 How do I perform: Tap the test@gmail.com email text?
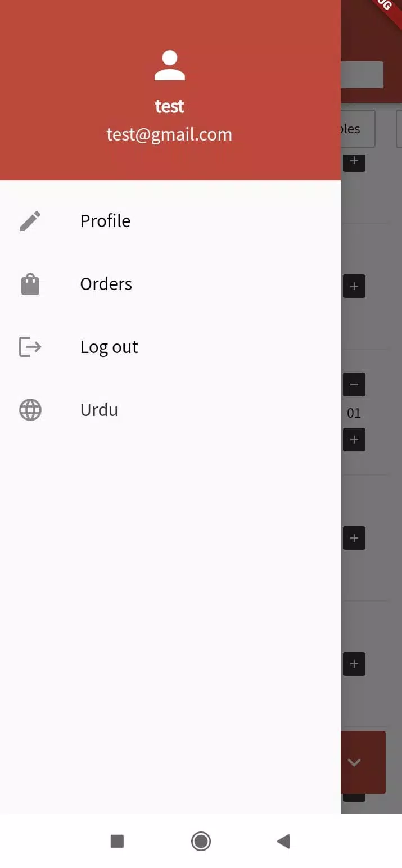click(x=169, y=134)
